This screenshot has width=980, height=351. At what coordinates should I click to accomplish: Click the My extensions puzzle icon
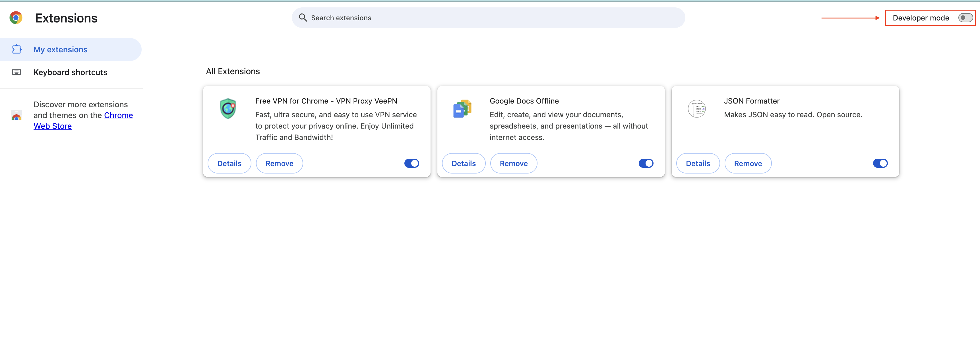click(17, 49)
